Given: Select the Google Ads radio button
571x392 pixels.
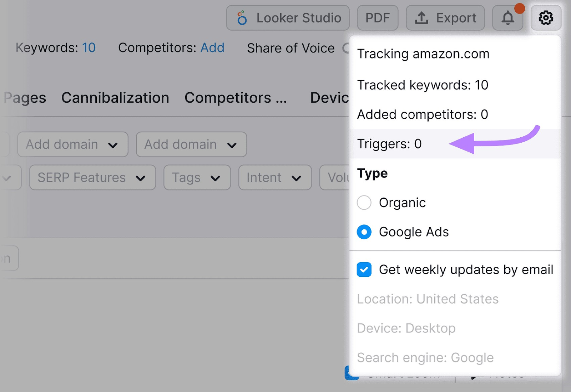Looking at the screenshot, I should (x=364, y=232).
